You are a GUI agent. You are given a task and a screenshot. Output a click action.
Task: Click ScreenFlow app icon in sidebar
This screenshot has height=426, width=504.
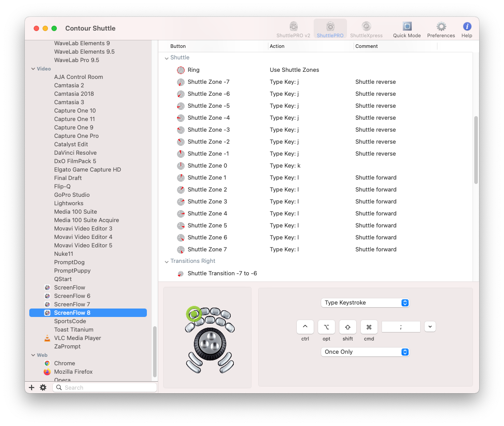(x=47, y=288)
